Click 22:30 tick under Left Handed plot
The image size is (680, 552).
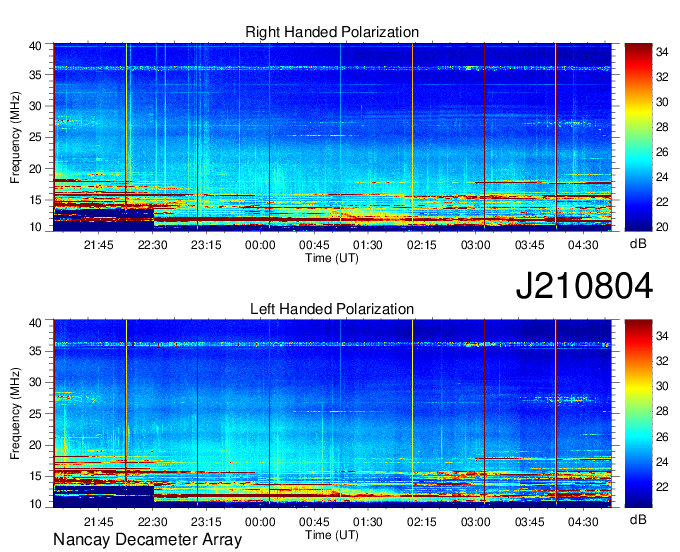pyautogui.click(x=153, y=522)
